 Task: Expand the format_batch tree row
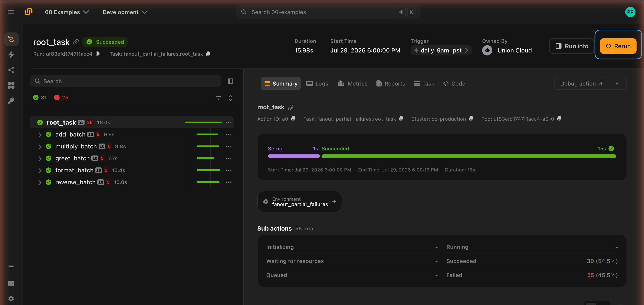[x=40, y=171]
